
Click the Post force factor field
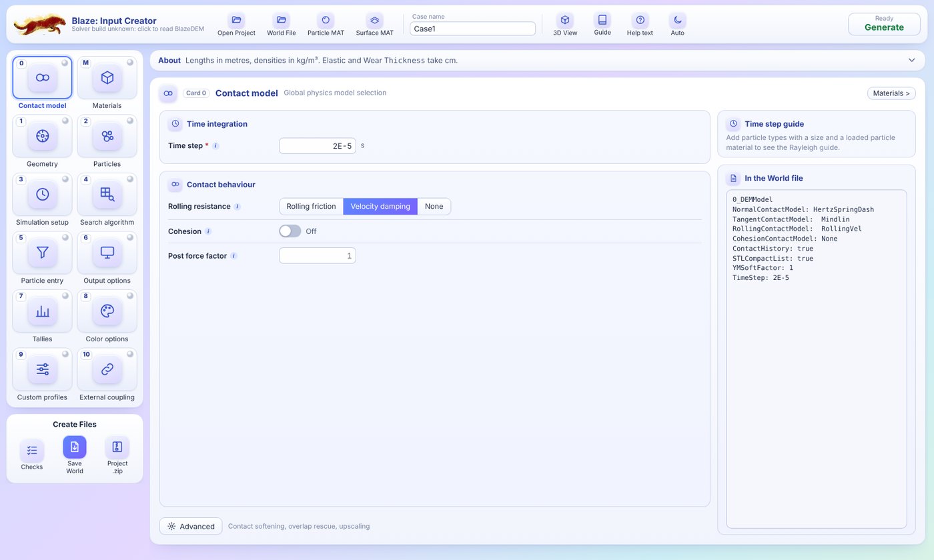click(318, 256)
